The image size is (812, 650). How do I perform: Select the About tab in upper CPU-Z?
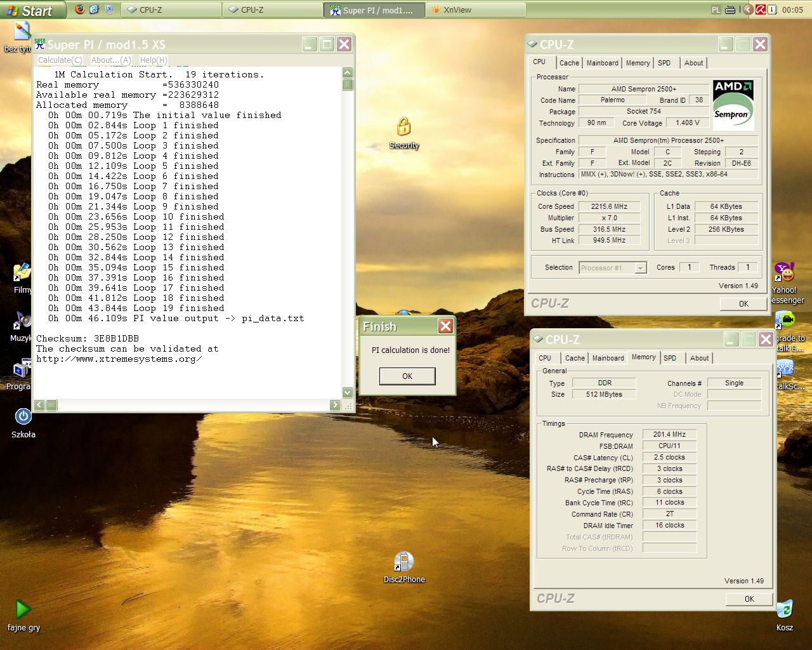click(693, 63)
